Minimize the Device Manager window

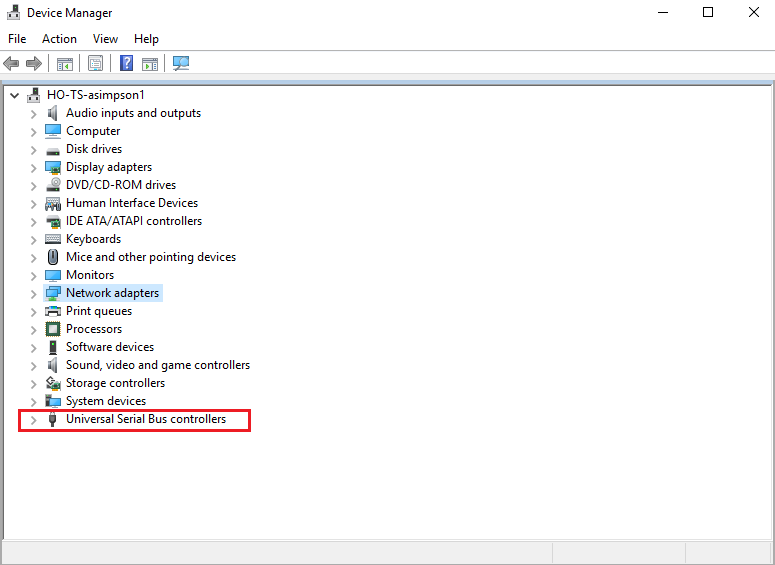tap(663, 12)
